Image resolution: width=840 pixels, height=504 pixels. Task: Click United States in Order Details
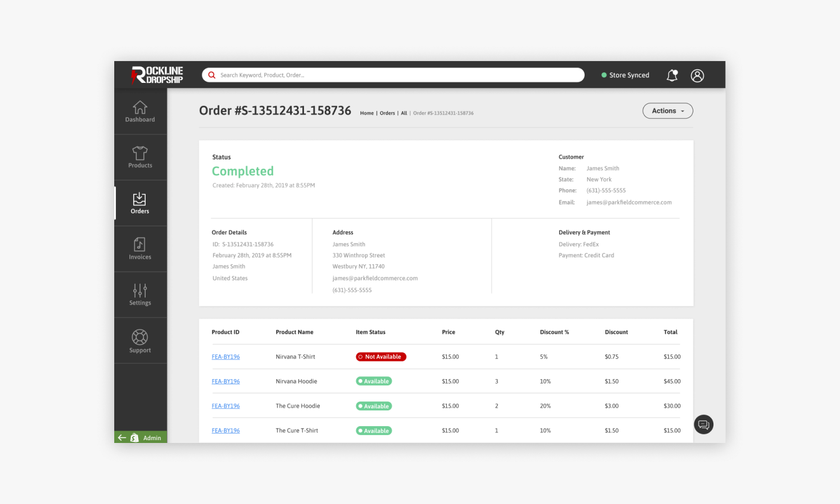point(230,278)
